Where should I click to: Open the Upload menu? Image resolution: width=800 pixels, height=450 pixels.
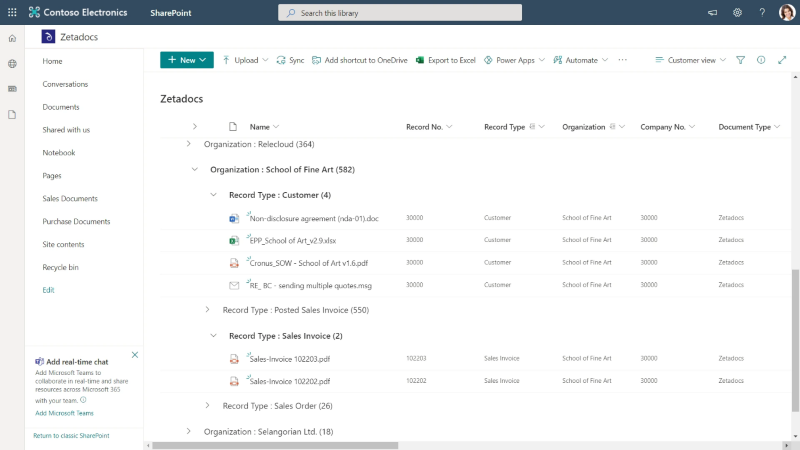tap(245, 60)
